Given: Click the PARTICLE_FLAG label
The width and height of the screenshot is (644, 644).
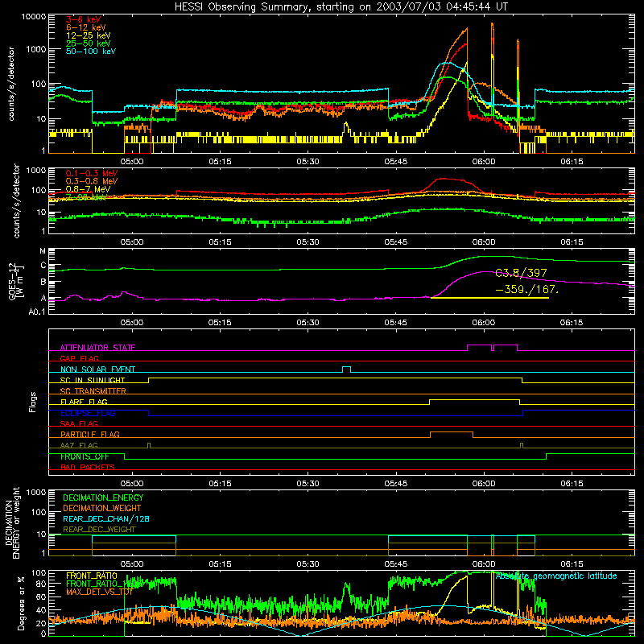Looking at the screenshot, I should coord(90,434).
